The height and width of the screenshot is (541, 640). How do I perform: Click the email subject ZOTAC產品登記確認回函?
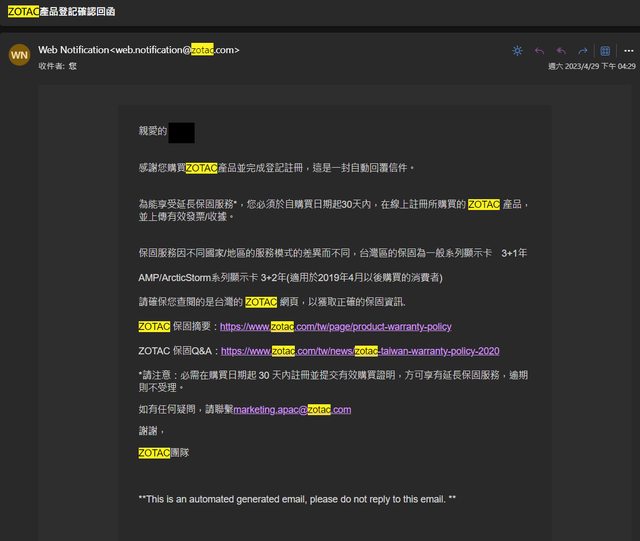point(61,10)
